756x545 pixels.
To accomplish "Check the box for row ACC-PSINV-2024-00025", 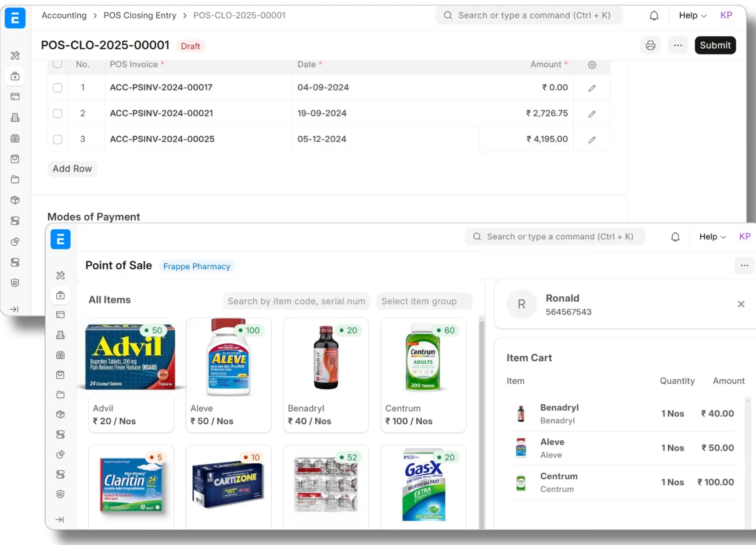I will (58, 140).
